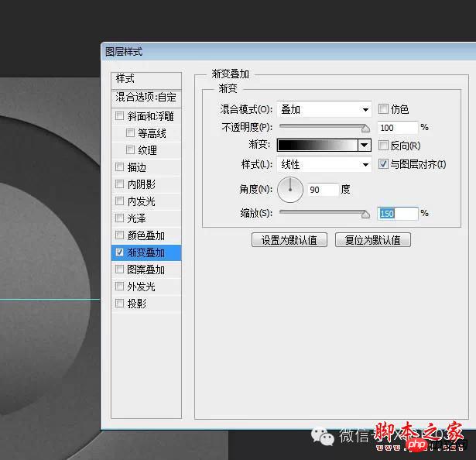Click the angle value field showing 90
This screenshot has height=460, width=476.
click(x=323, y=190)
